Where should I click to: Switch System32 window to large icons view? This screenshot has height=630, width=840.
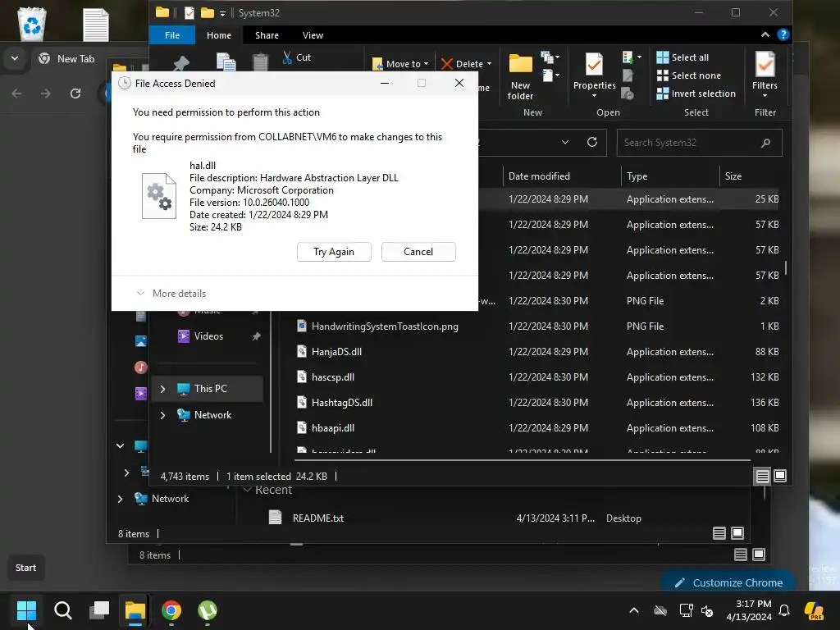click(x=780, y=476)
